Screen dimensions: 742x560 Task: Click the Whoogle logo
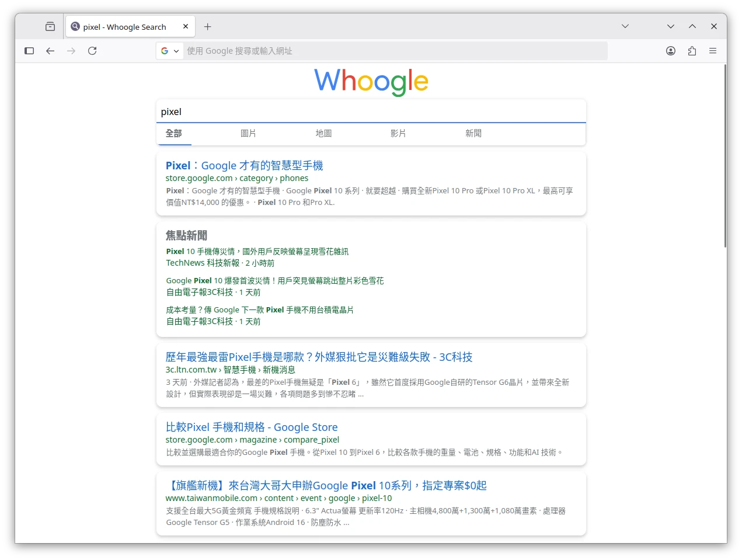tap(371, 81)
